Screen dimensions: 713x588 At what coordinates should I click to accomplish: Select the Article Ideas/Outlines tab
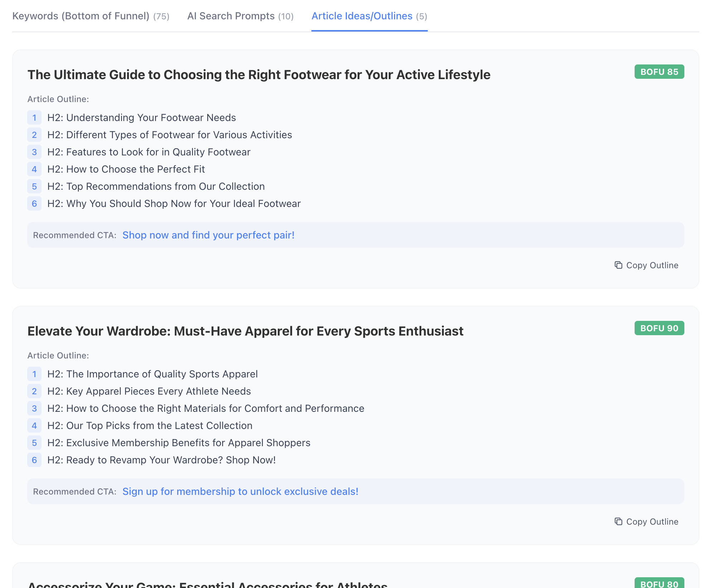click(x=369, y=16)
